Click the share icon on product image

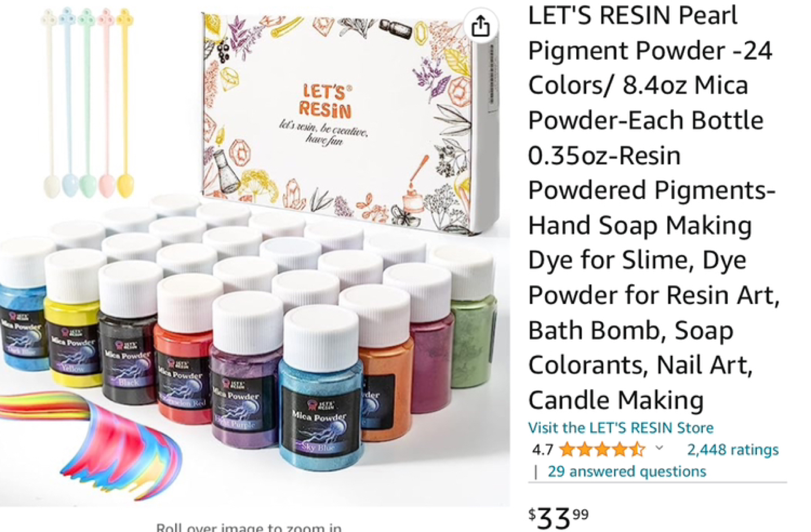[x=480, y=26]
